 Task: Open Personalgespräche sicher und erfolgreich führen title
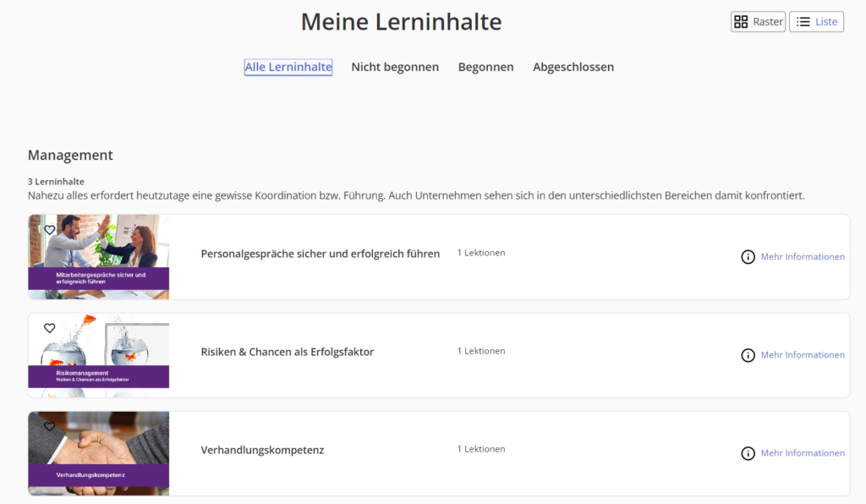[x=320, y=254]
